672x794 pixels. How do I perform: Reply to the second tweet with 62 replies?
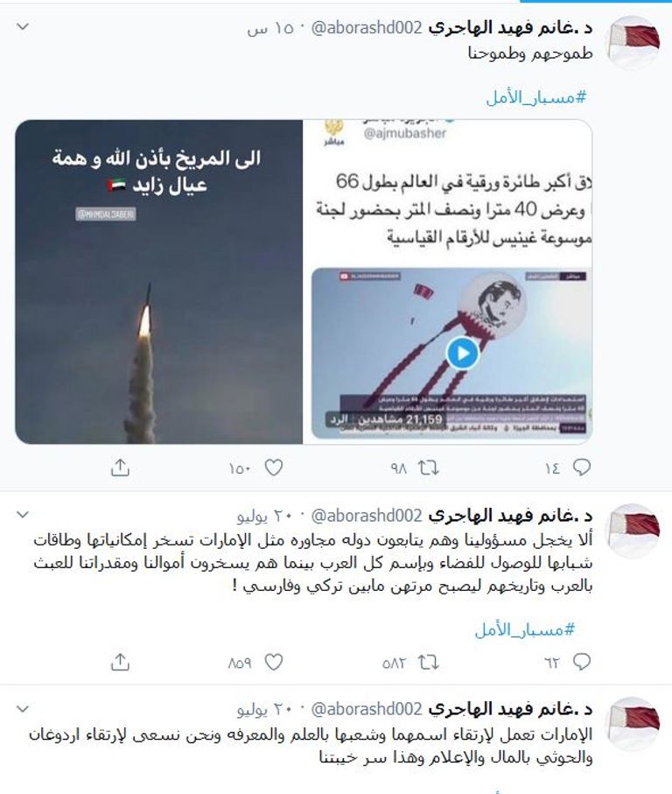(x=581, y=662)
